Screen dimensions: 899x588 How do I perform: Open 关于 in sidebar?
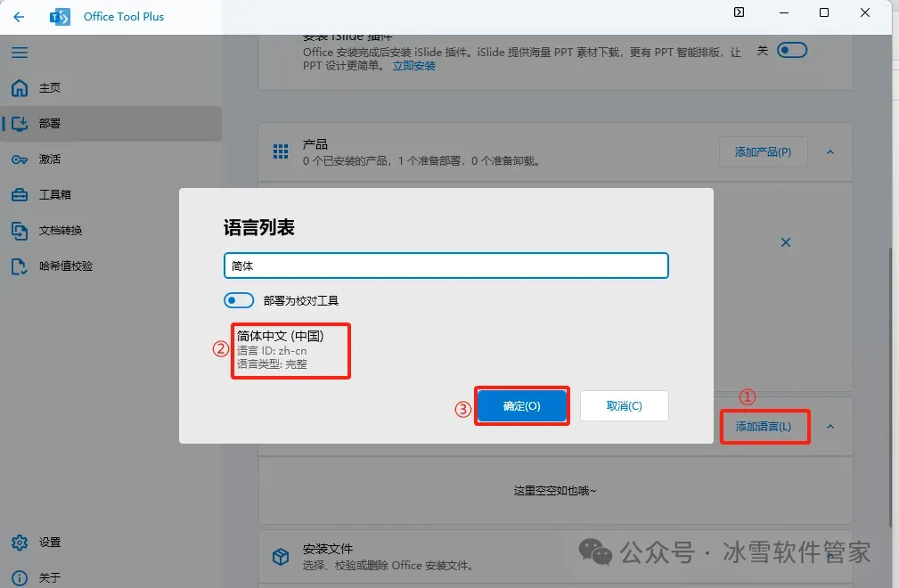click(x=111, y=577)
